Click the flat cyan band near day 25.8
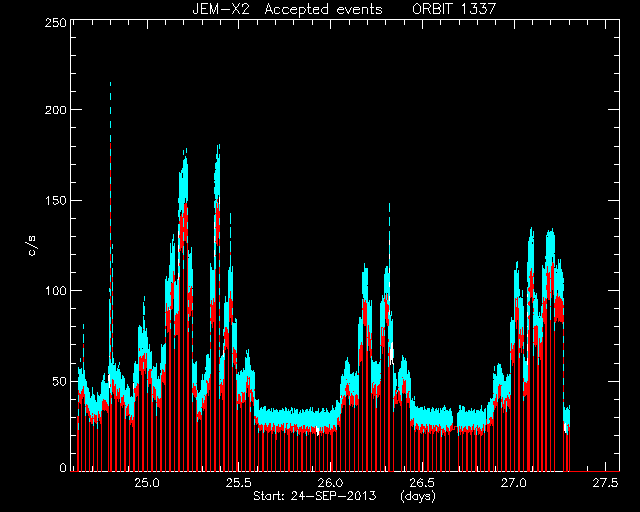 (298, 417)
